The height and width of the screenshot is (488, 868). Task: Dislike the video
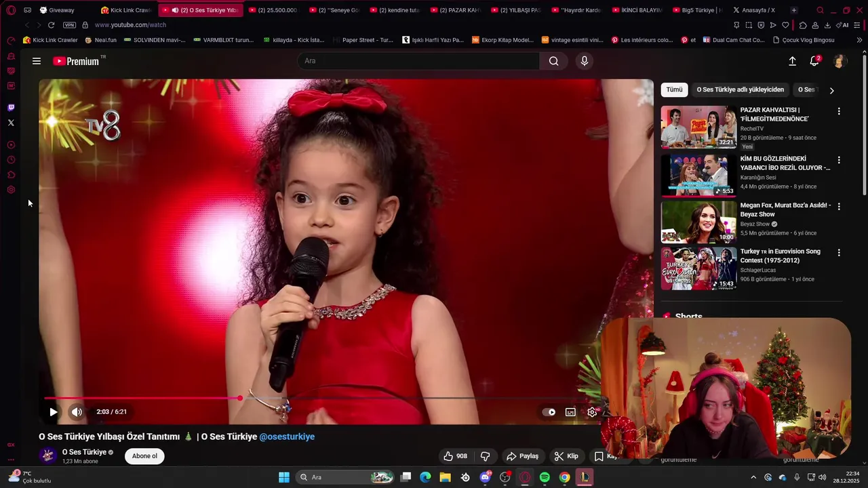pyautogui.click(x=485, y=456)
